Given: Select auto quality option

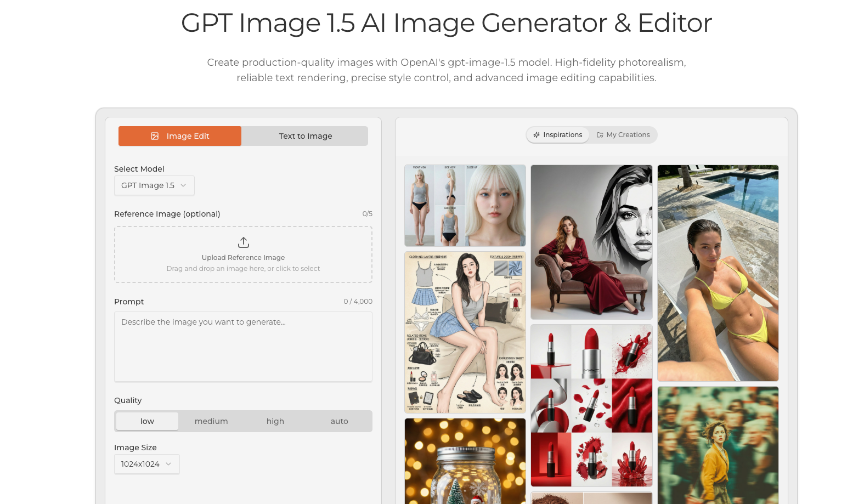Looking at the screenshot, I should (340, 421).
